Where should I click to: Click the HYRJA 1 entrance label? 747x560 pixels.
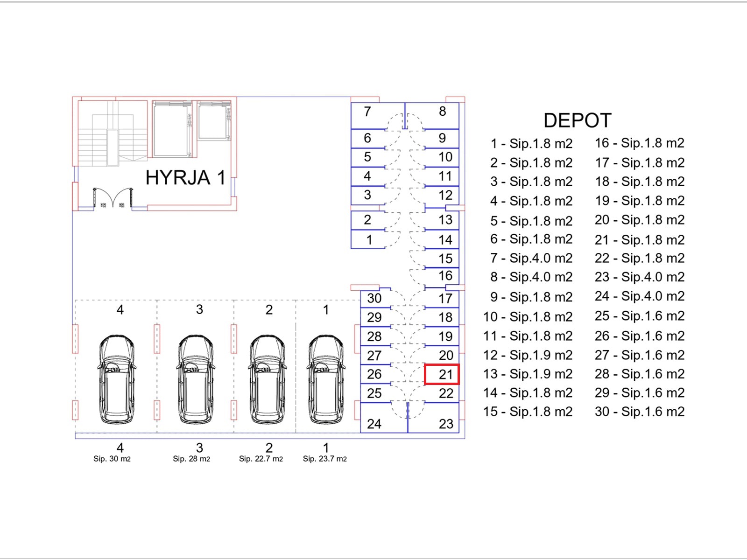pyautogui.click(x=185, y=178)
